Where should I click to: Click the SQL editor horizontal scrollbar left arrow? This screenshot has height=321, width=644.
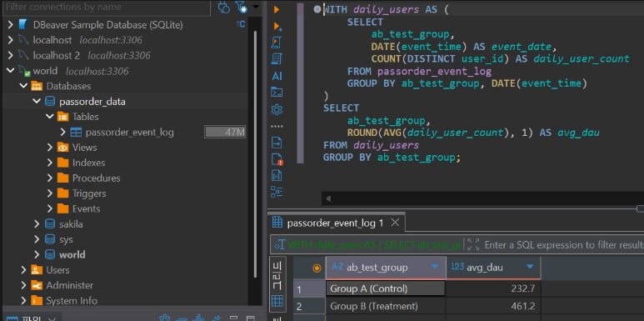click(x=328, y=199)
